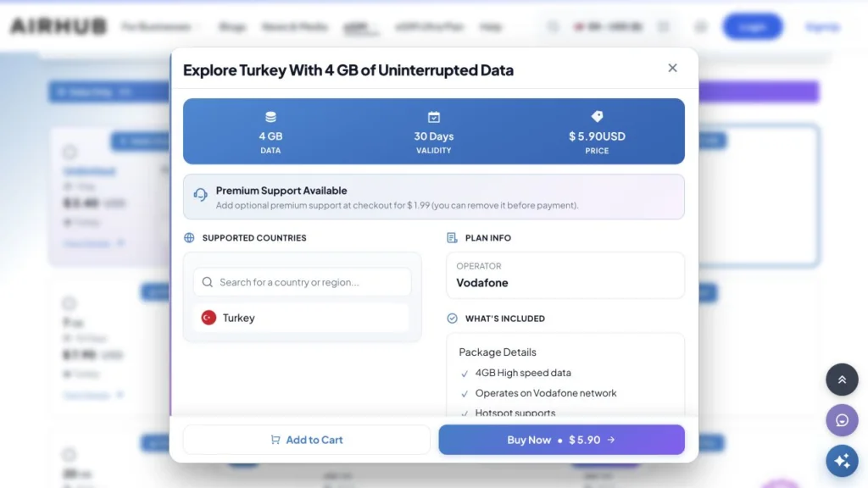Click the "4 GB" data value
This screenshot has width=868, height=488.
pyautogui.click(x=270, y=136)
